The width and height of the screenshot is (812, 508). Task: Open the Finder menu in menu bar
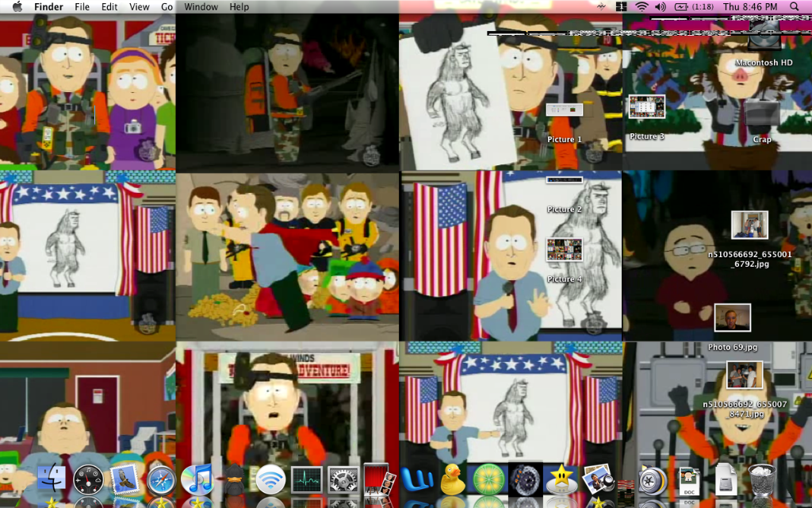click(x=48, y=6)
